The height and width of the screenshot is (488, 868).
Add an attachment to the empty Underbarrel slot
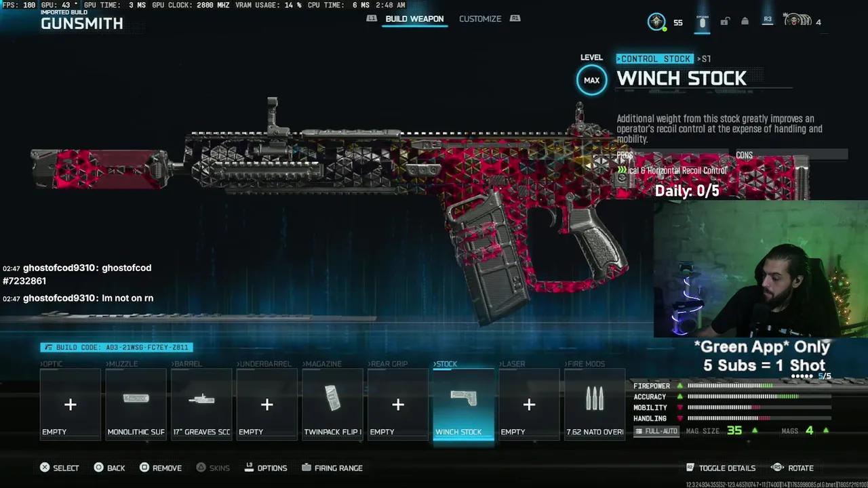(267, 405)
